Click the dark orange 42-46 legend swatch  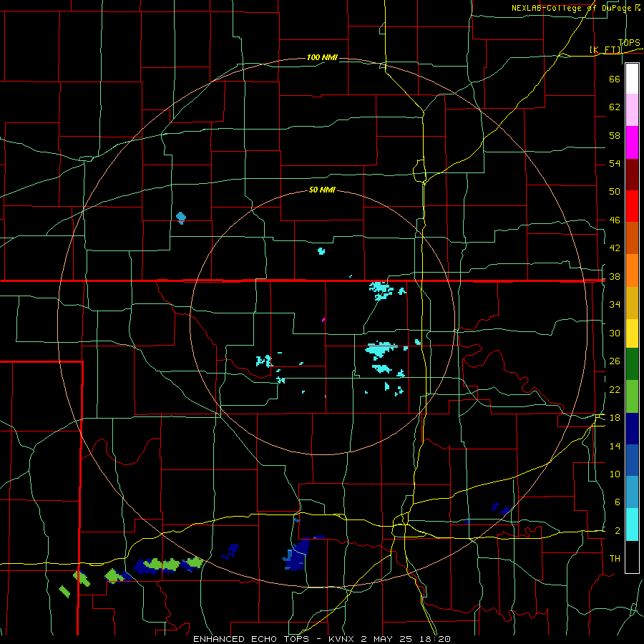632,238
